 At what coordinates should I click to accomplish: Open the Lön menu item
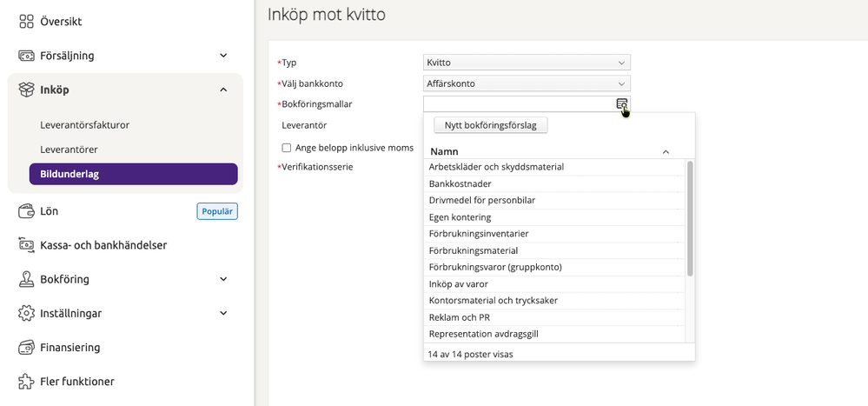click(49, 211)
